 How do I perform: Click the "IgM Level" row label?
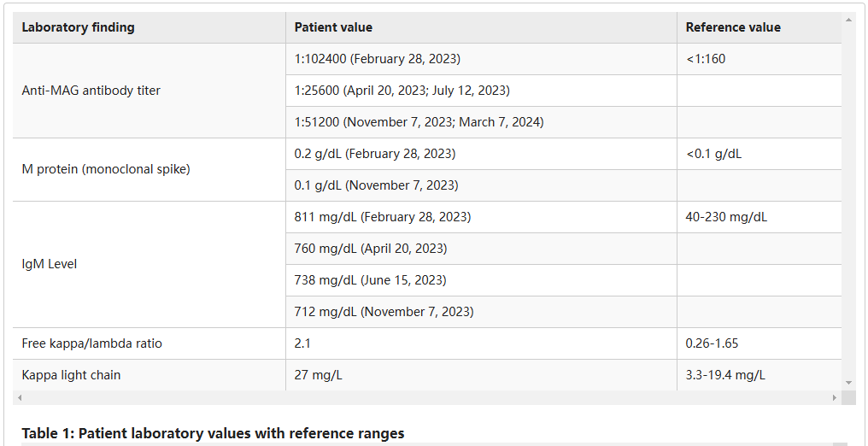coord(50,264)
